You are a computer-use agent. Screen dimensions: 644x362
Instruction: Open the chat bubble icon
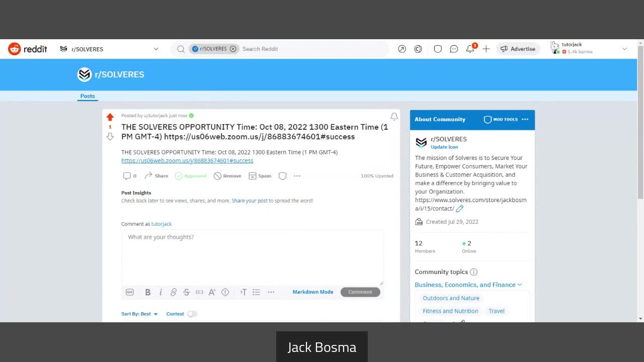[454, 49]
